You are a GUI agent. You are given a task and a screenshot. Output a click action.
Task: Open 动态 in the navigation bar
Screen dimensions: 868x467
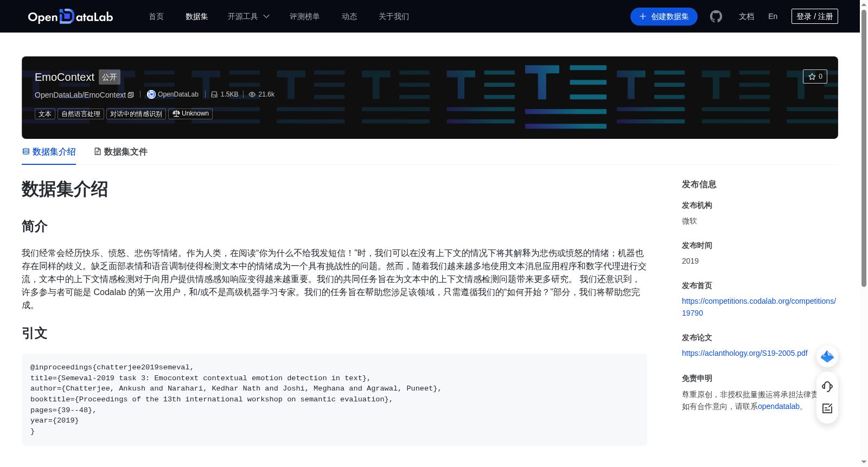(x=349, y=16)
